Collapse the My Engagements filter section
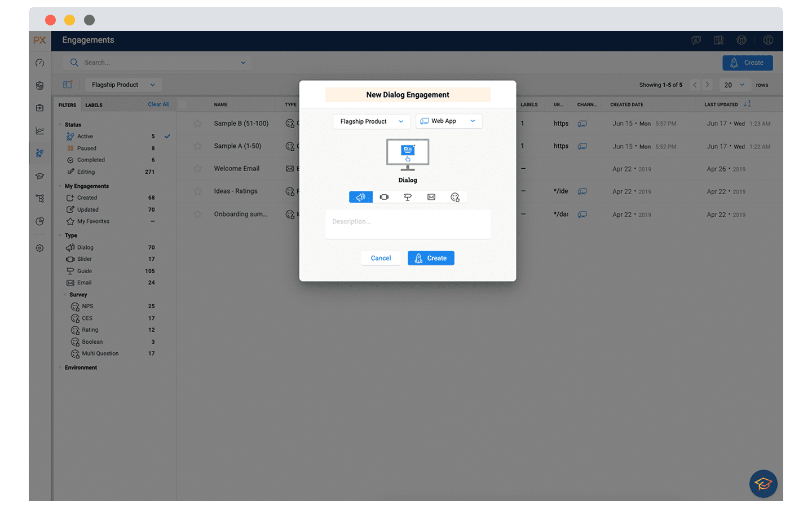812x508 pixels. point(60,186)
